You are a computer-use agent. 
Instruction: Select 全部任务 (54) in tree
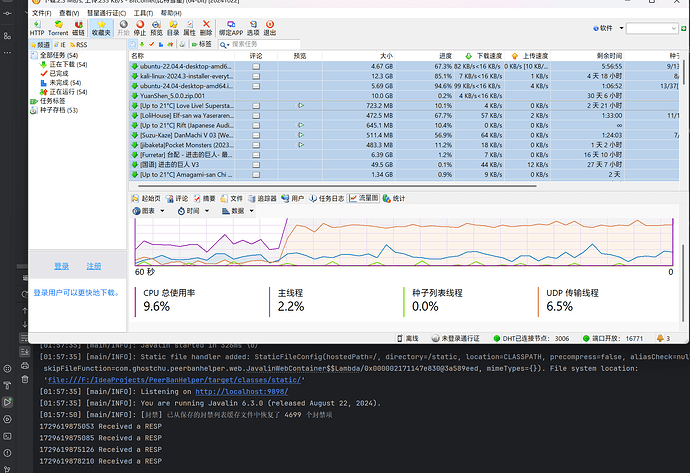click(x=54, y=55)
